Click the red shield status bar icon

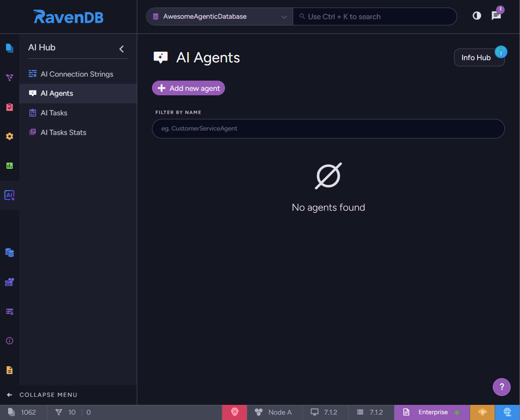coord(234,412)
